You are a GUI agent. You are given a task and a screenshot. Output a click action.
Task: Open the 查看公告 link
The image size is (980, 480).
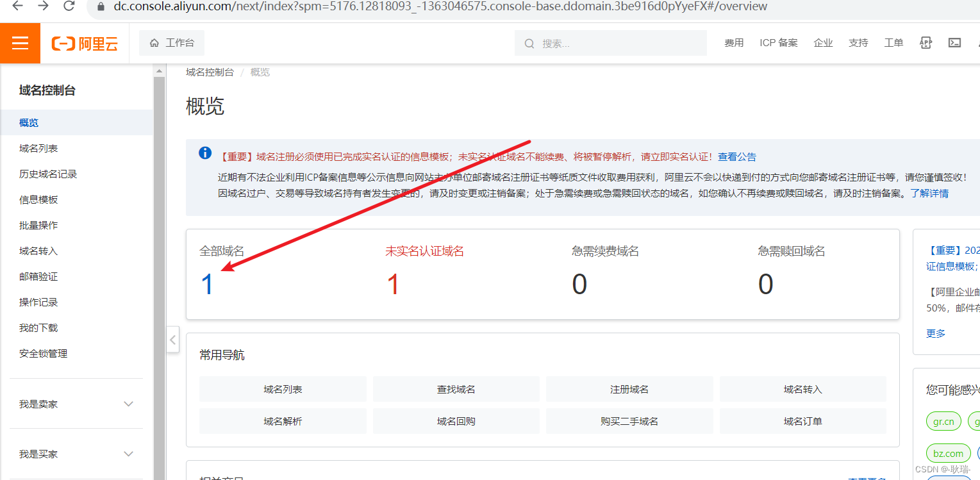click(x=737, y=156)
